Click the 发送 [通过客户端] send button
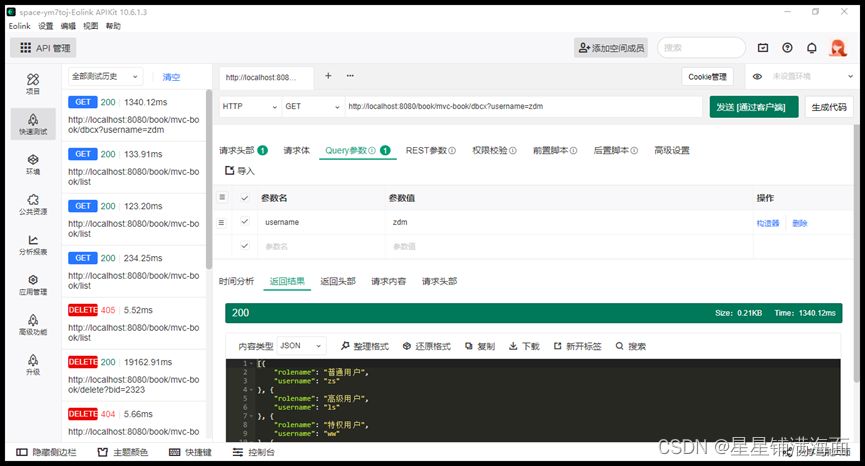The height and width of the screenshot is (466, 865). (x=754, y=107)
